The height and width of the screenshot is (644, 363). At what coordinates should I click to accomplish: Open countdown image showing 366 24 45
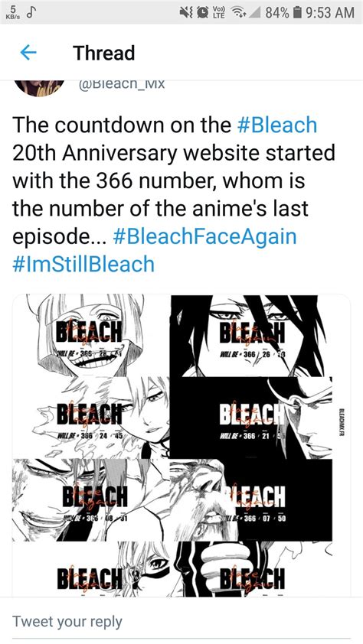click(x=91, y=418)
